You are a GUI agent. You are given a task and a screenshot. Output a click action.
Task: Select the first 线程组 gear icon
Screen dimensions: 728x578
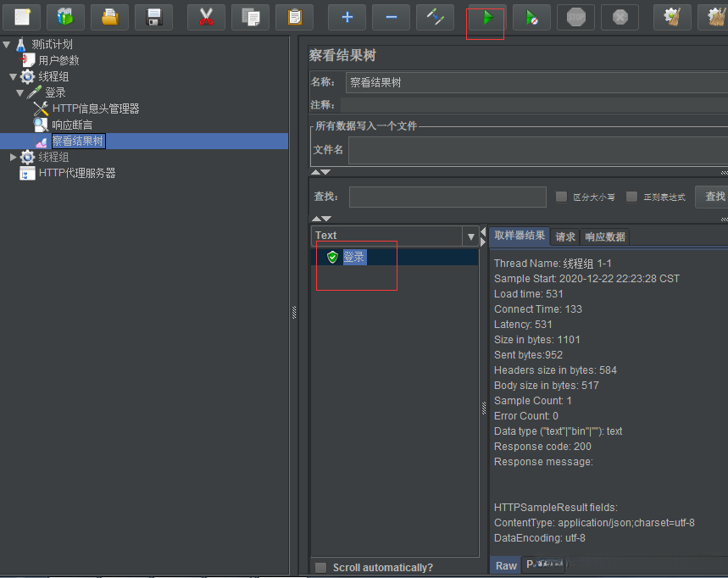27,76
